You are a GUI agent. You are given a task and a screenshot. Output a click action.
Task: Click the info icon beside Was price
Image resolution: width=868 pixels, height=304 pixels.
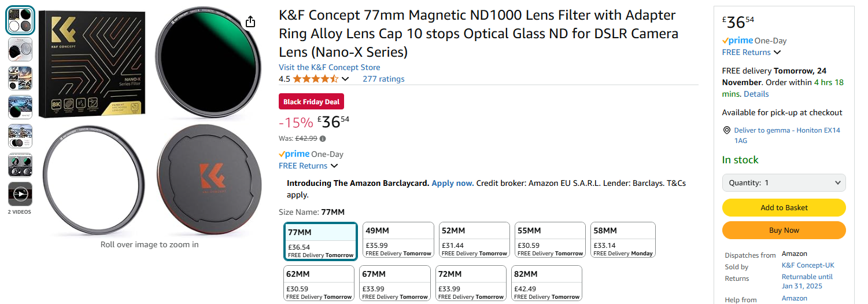323,138
